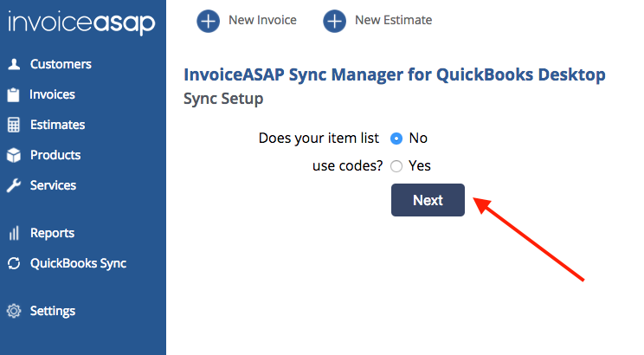
Task: Click the "New Invoice" text link
Action: (x=263, y=20)
